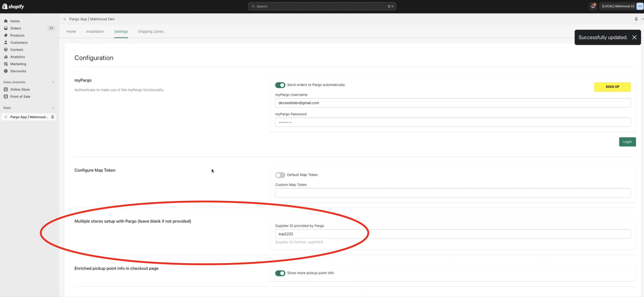
Task: Click the Orders sidebar icon
Action: pyautogui.click(x=6, y=28)
